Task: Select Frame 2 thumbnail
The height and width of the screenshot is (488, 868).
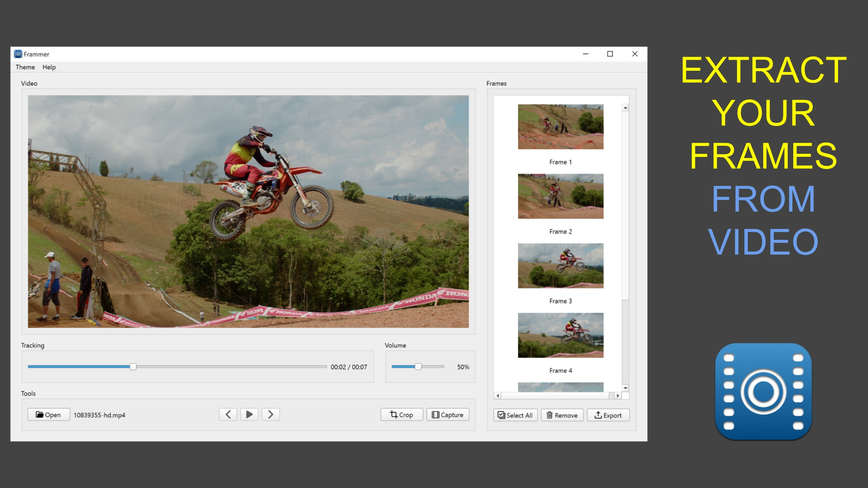Action: coord(561,196)
